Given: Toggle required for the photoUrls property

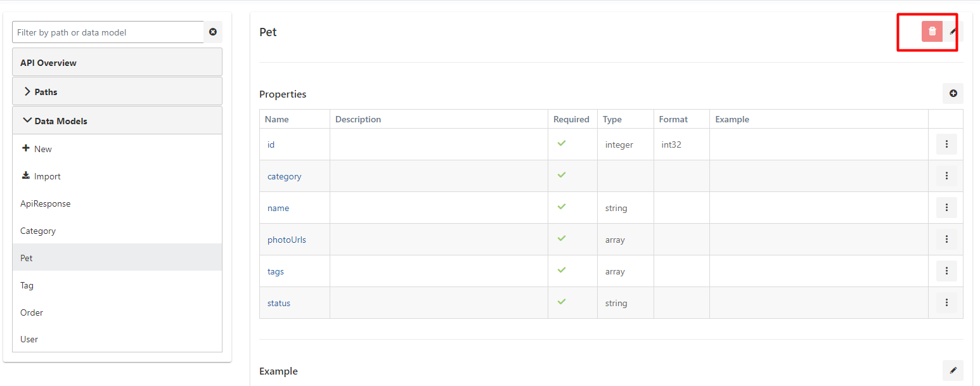Looking at the screenshot, I should coord(561,238).
